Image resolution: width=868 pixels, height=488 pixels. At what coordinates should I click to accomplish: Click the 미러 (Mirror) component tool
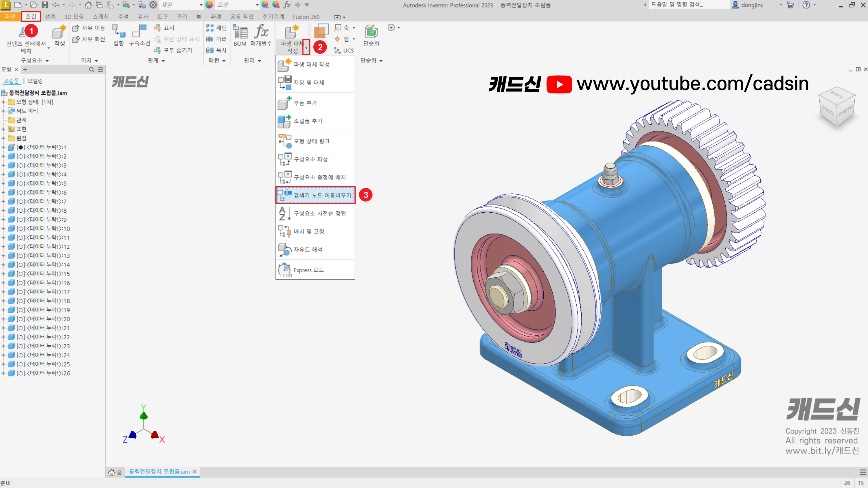pos(216,39)
